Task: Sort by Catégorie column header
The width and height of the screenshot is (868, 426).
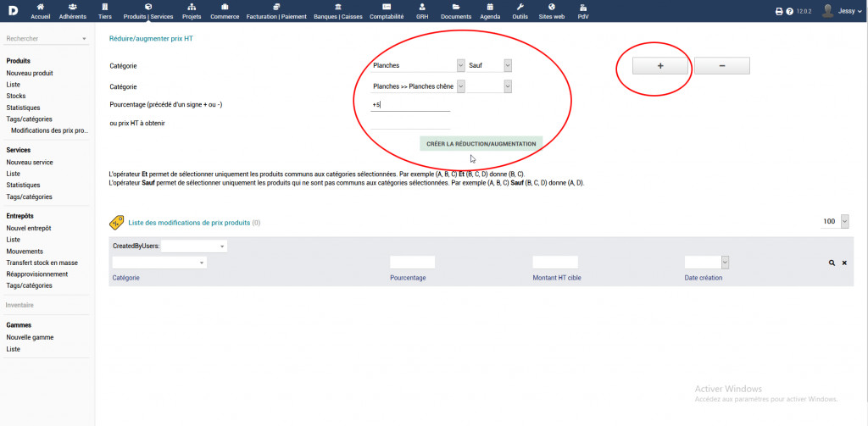Action: coord(125,278)
